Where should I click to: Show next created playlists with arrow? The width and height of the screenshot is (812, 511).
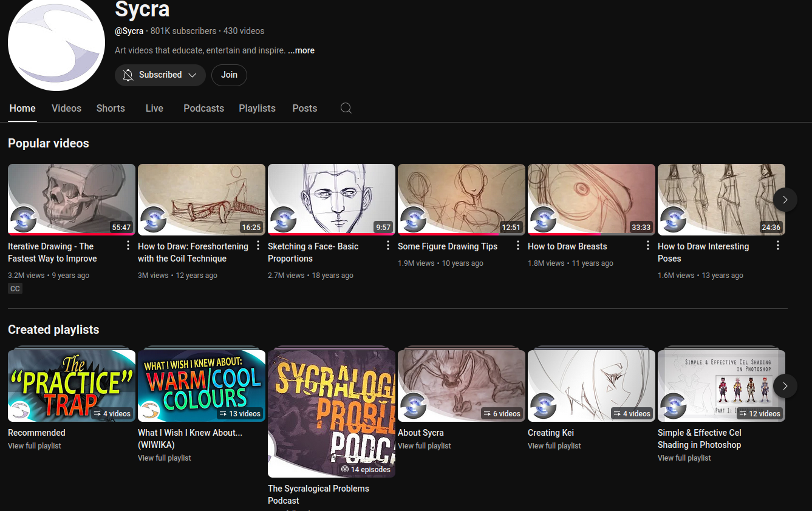coord(785,386)
